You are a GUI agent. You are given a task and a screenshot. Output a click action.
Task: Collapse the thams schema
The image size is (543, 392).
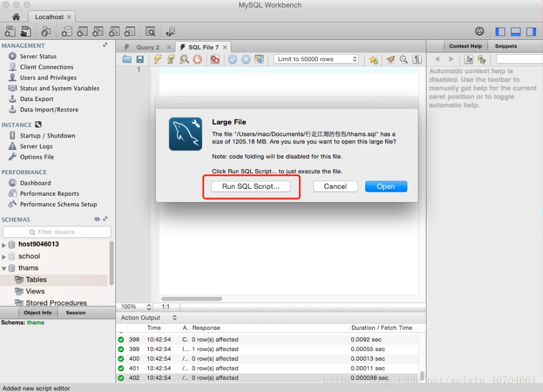4,268
